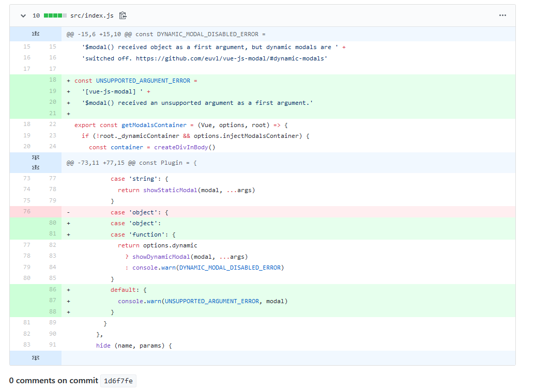The width and height of the screenshot is (535, 392).
Task: Select added line number 87
Action: 53,300
